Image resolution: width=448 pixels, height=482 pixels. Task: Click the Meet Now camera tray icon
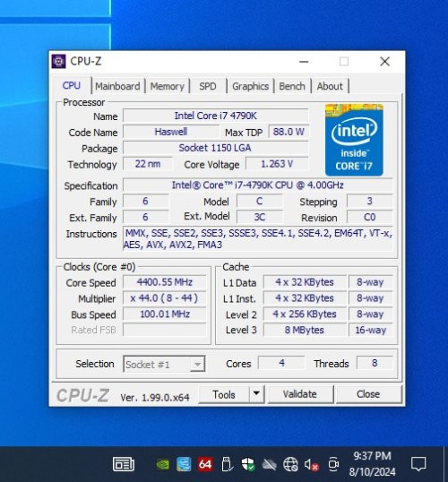point(333,464)
